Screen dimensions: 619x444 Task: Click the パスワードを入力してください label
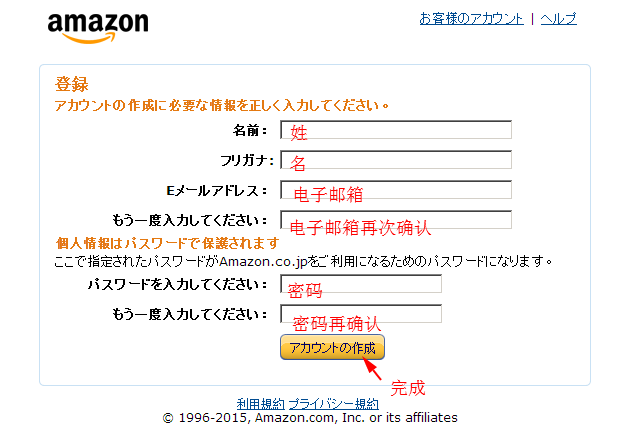[178, 284]
